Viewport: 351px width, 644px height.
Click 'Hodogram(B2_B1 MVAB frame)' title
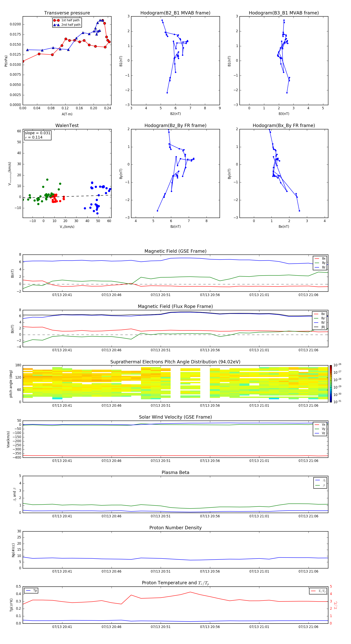(175, 13)
